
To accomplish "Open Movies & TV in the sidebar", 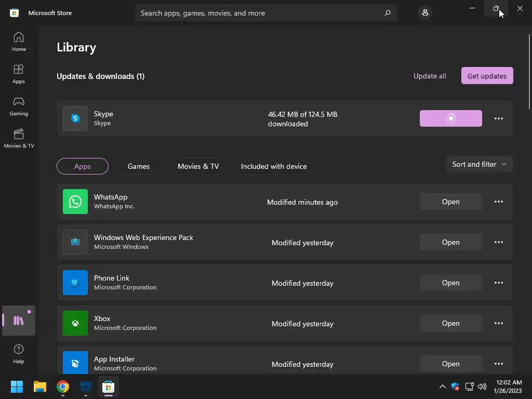I will tap(19, 138).
